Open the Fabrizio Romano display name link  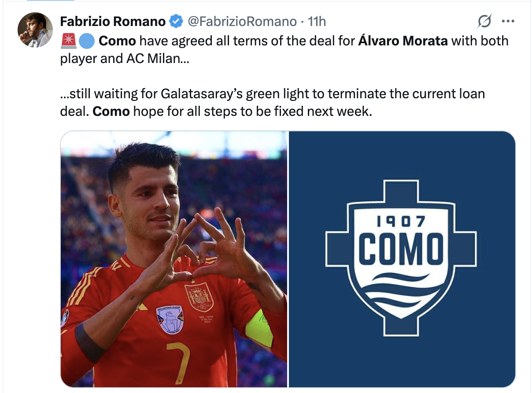pos(113,21)
